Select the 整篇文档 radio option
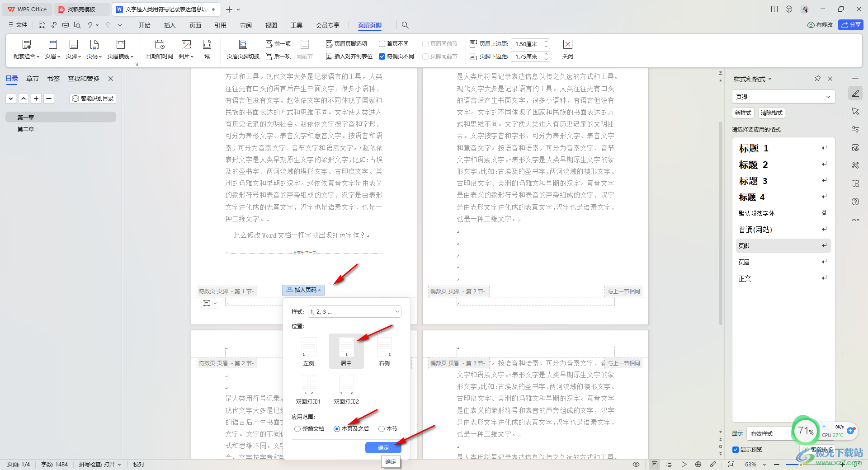The width and height of the screenshot is (868, 470). pyautogui.click(x=297, y=429)
